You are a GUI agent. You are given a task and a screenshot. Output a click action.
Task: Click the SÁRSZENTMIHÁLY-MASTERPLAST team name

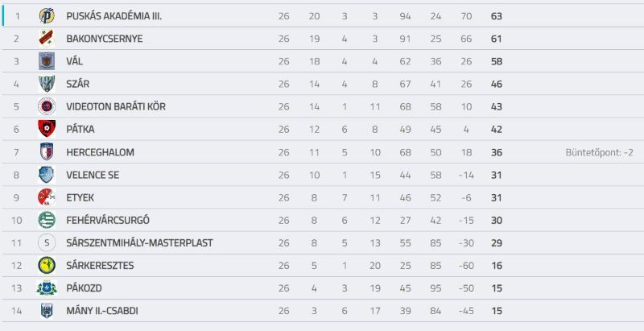click(139, 242)
